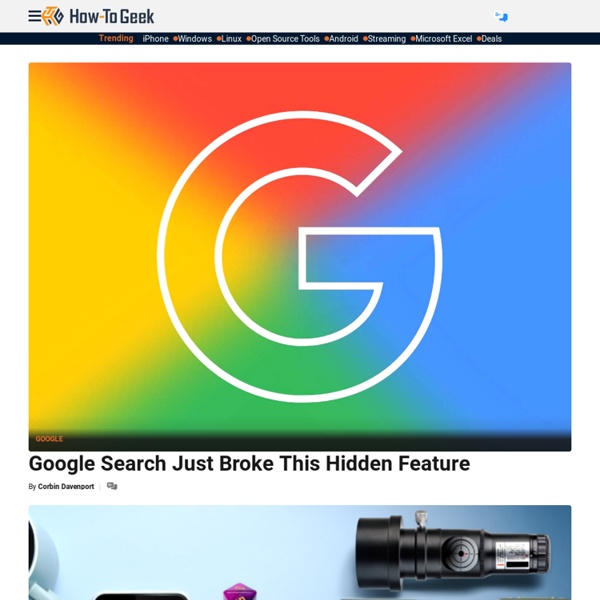Open the Open Source Tools topic

click(x=285, y=39)
